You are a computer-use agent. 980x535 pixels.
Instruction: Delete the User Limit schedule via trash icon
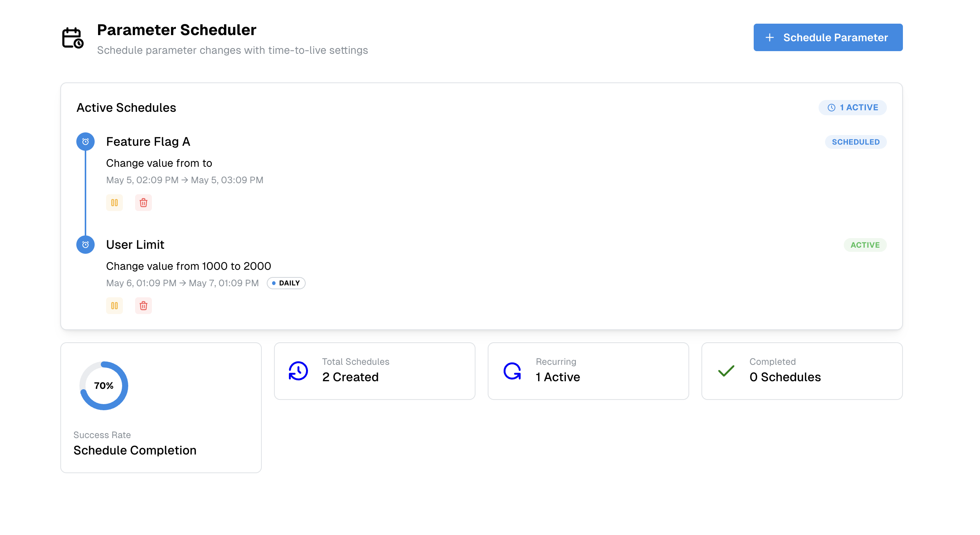[143, 306]
